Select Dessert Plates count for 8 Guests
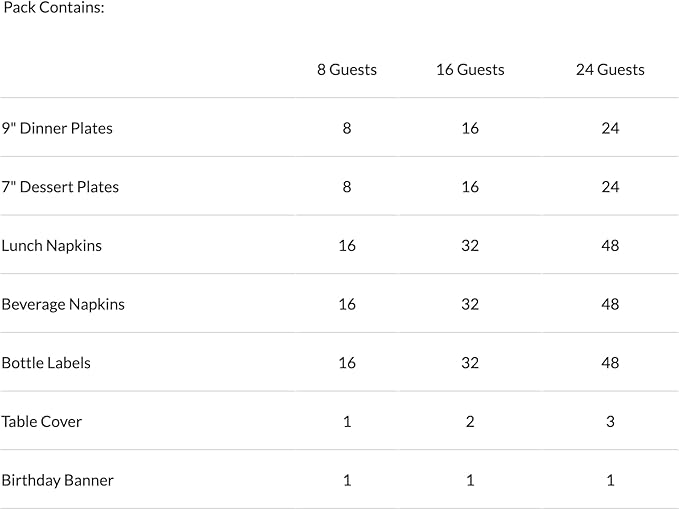Screen dimensions: 679x510 (347, 187)
